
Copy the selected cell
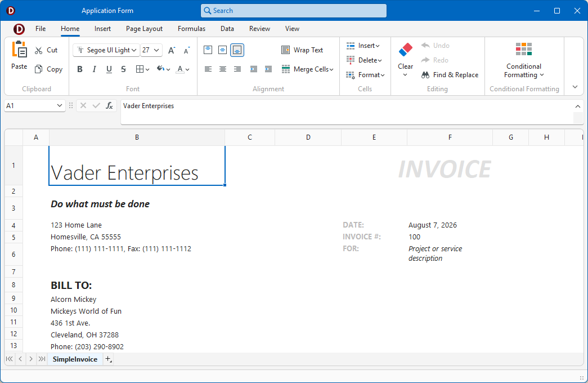pyautogui.click(x=48, y=69)
